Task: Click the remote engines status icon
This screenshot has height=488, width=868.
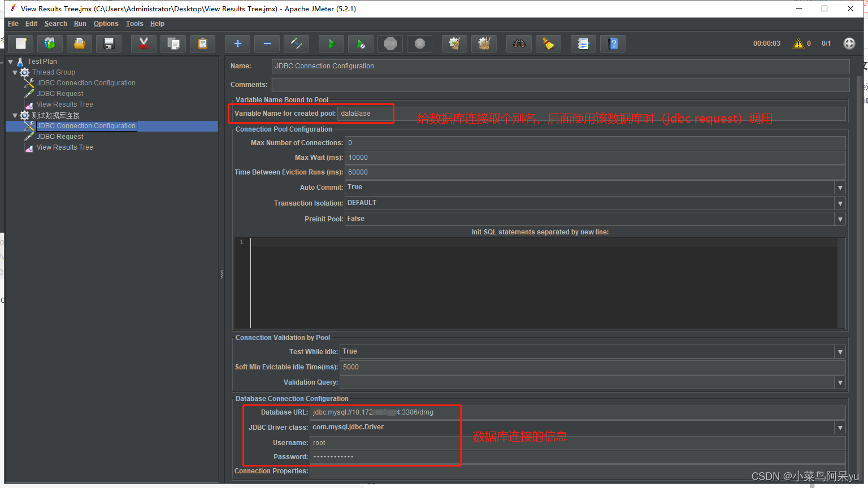Action: 849,43
